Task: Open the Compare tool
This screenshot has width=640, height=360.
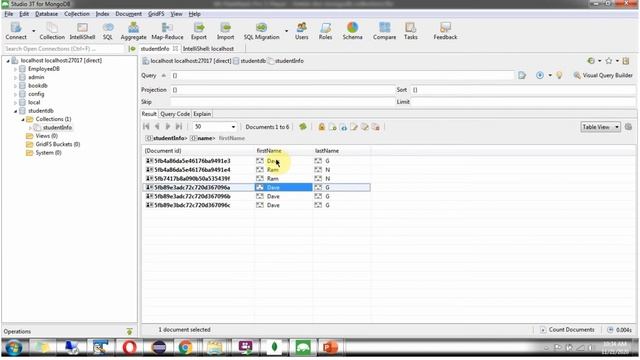Action: coord(384,31)
